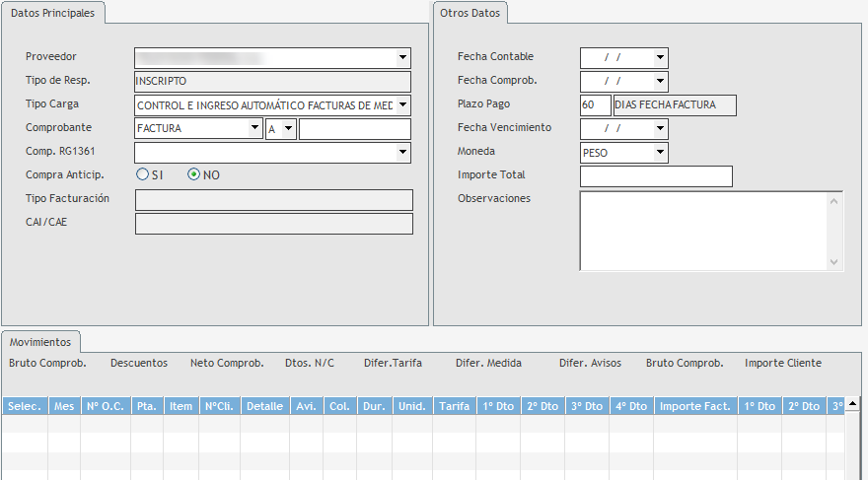
Task: Click the Observaciones text area
Action: 702,230
